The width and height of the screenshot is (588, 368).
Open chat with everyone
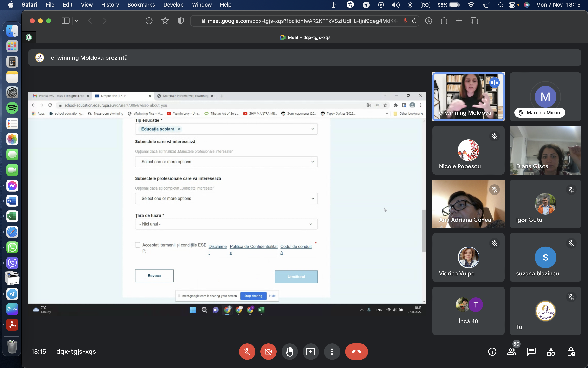click(531, 352)
